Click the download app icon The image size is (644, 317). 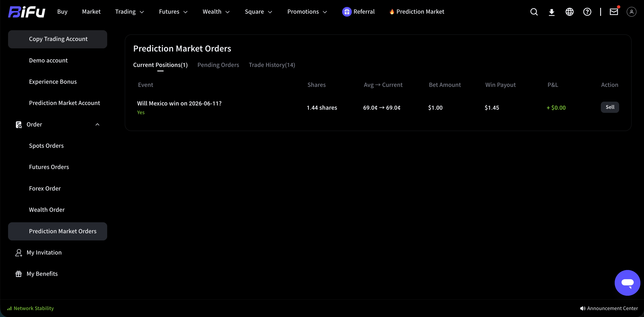coord(552,12)
